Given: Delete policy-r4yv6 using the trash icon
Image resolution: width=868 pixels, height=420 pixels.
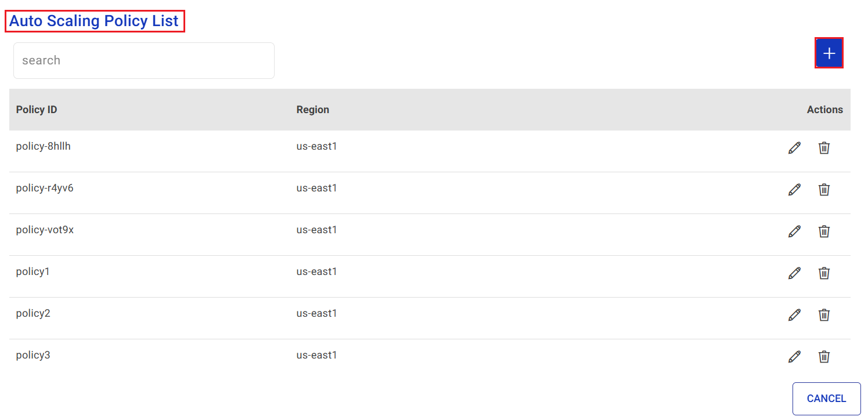Looking at the screenshot, I should tap(824, 189).
